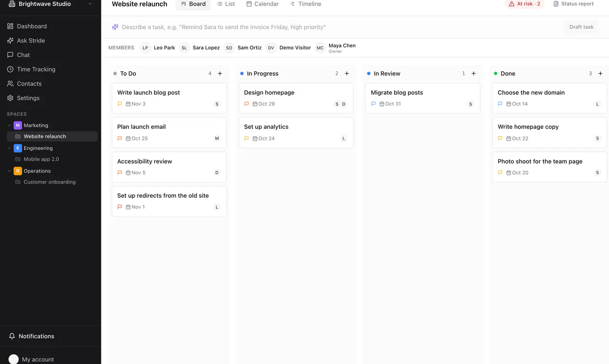Click the calendar icon on Design homepage card

pyautogui.click(x=255, y=104)
